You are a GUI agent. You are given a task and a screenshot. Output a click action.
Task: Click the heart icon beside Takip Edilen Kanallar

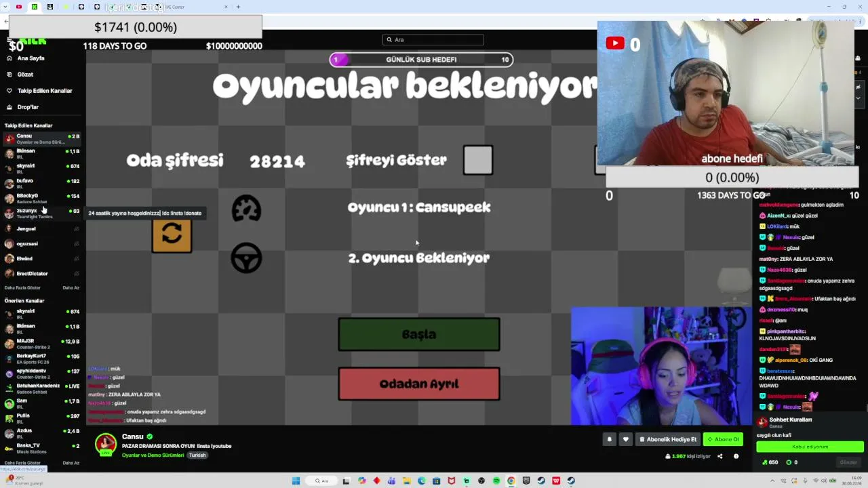pyautogui.click(x=9, y=91)
